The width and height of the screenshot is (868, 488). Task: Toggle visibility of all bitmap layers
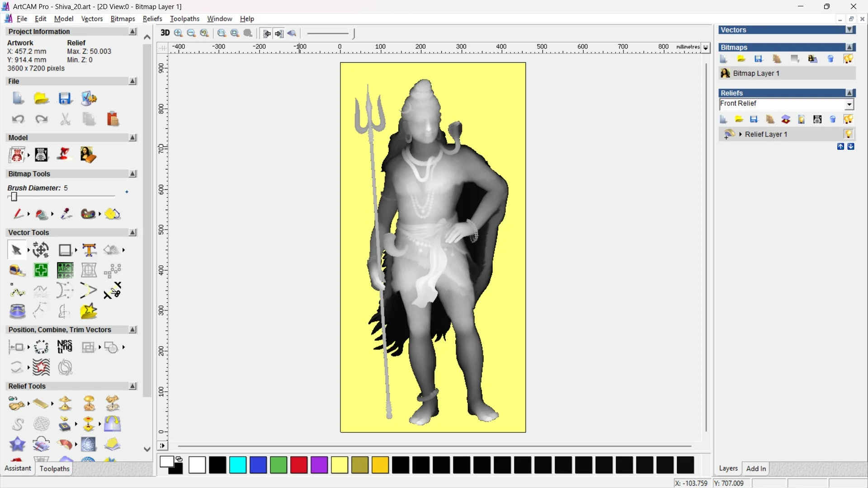pos(849,59)
